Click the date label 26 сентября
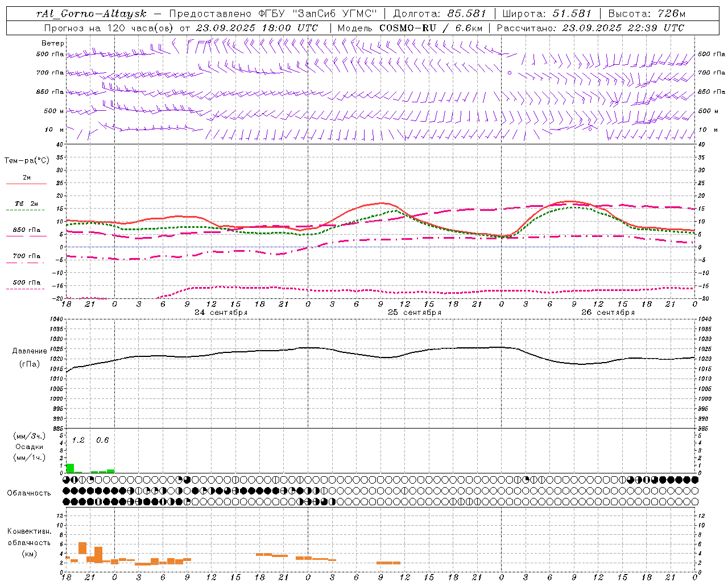 tap(608, 313)
